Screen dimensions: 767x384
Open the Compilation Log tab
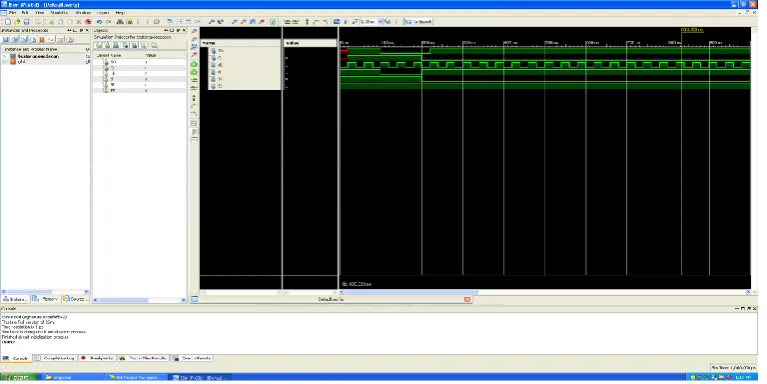tap(55, 358)
